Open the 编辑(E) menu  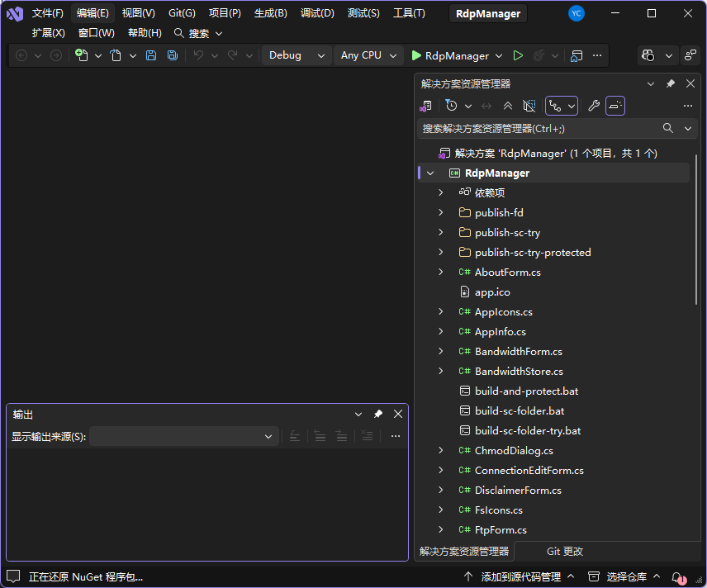[x=93, y=13]
